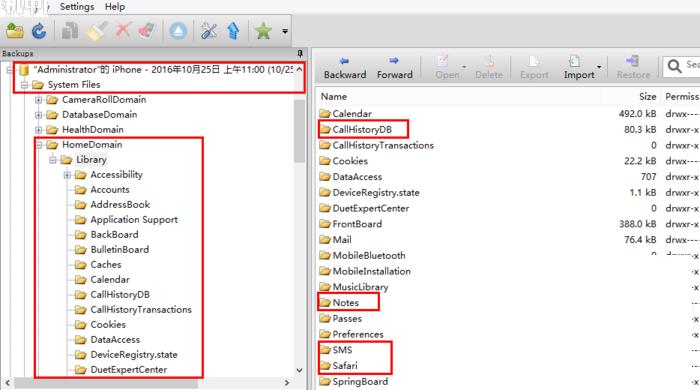Select FrontBoard folder in file list
700x390 pixels.
coord(357,224)
